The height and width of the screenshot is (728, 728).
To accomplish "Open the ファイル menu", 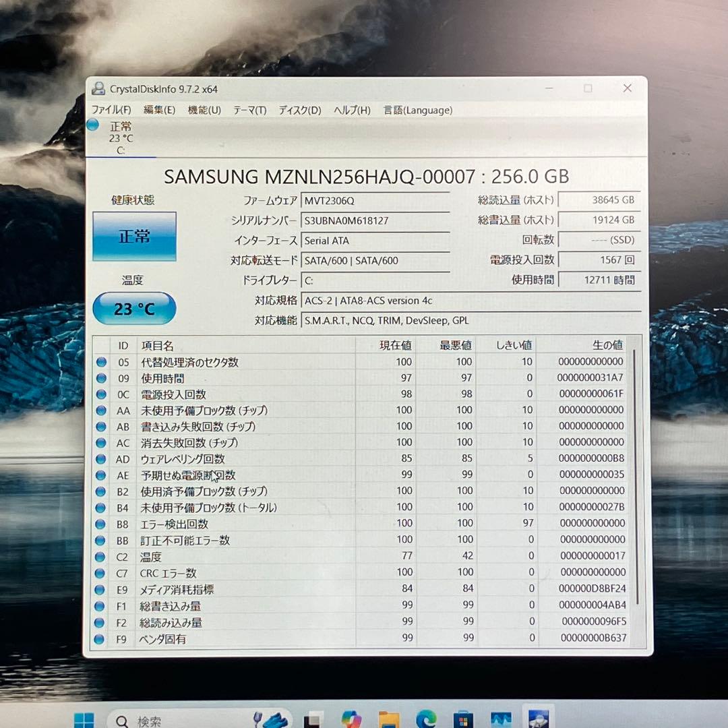I will [x=112, y=110].
